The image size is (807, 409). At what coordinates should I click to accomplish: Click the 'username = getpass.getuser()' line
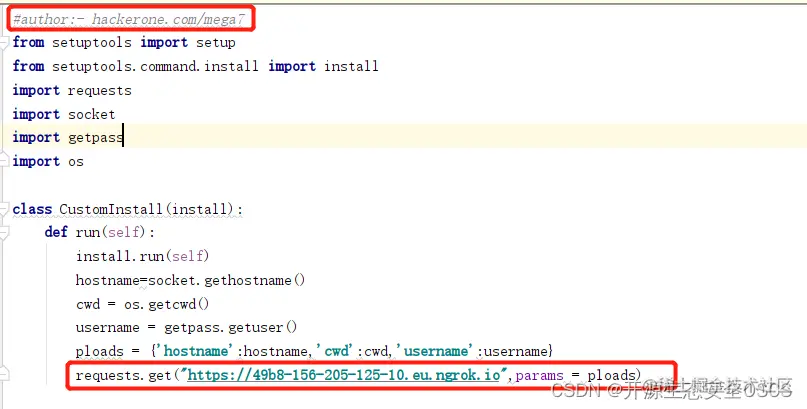pyautogui.click(x=186, y=328)
